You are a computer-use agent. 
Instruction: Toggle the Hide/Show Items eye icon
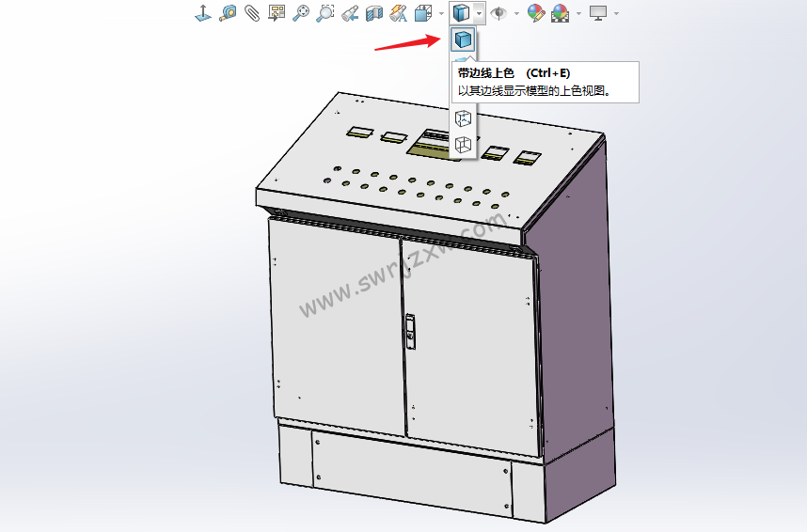pos(498,13)
